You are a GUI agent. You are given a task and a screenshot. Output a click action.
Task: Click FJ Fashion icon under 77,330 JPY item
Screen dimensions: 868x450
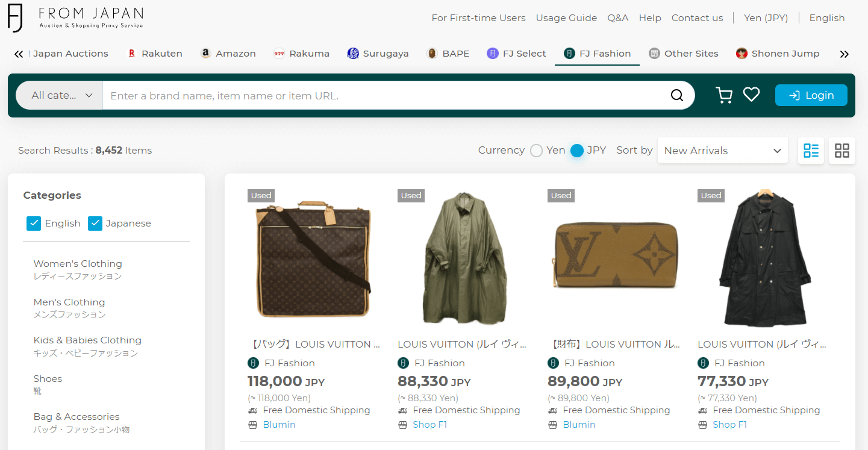703,363
